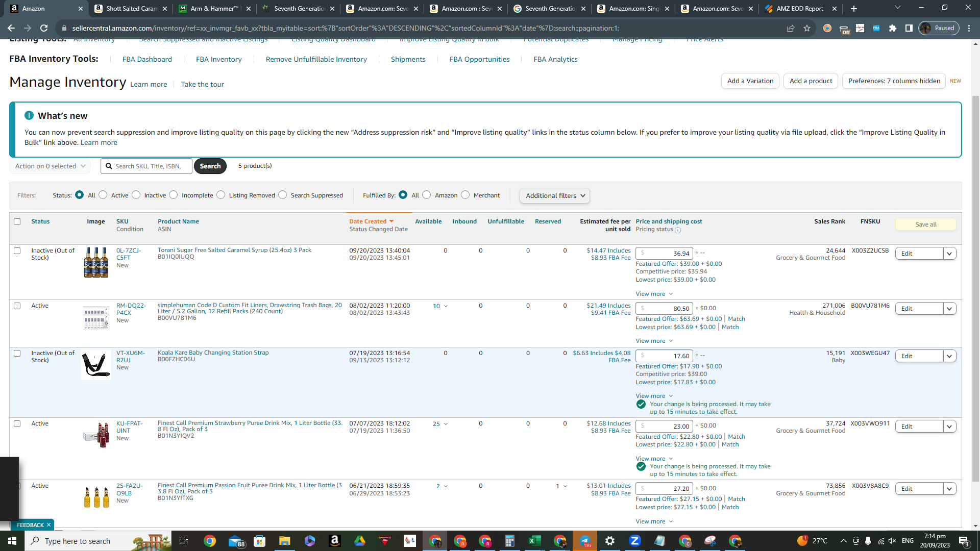View FBA Analytics
The image size is (980, 551).
click(556, 59)
